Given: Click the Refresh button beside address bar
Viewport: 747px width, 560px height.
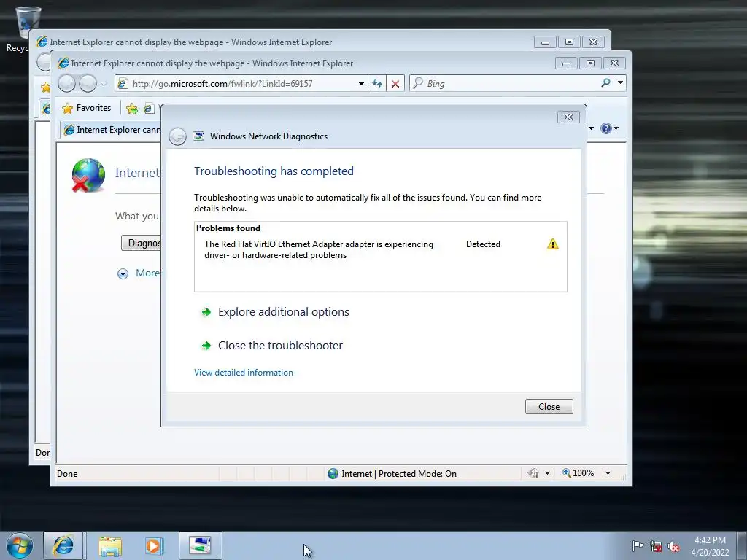Looking at the screenshot, I should 377,84.
